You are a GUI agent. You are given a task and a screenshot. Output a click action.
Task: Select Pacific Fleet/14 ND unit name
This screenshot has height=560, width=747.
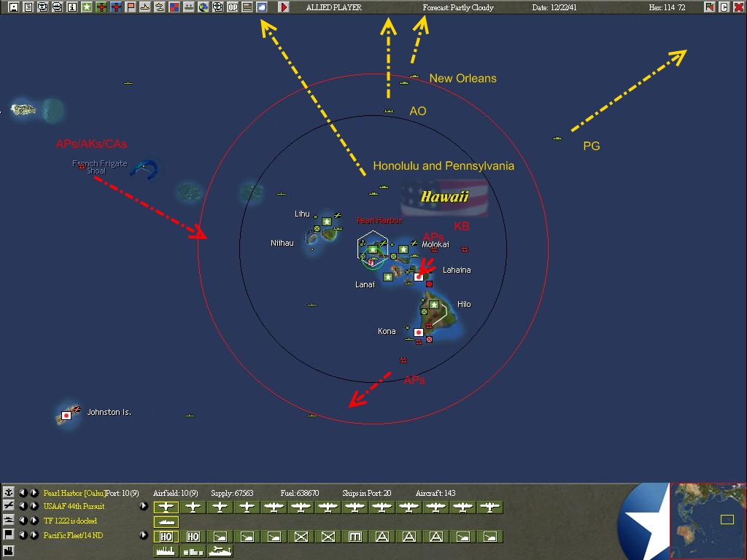click(73, 535)
